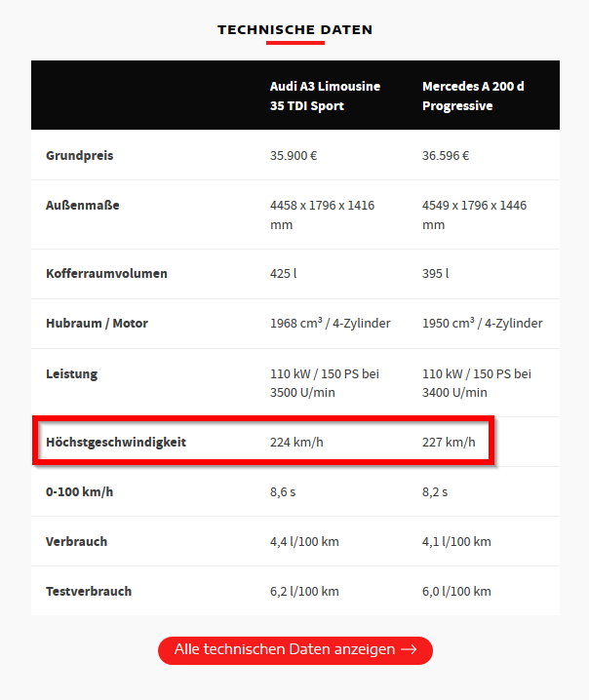Screen dimensions: 589x700
Task: Click the 0-100 km/h row label
Action: pyautogui.click(x=79, y=491)
